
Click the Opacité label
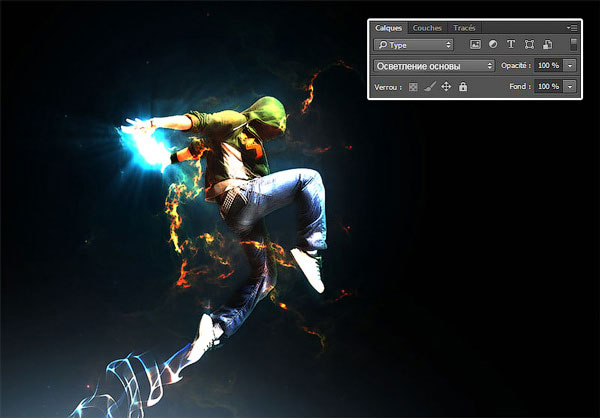516,66
